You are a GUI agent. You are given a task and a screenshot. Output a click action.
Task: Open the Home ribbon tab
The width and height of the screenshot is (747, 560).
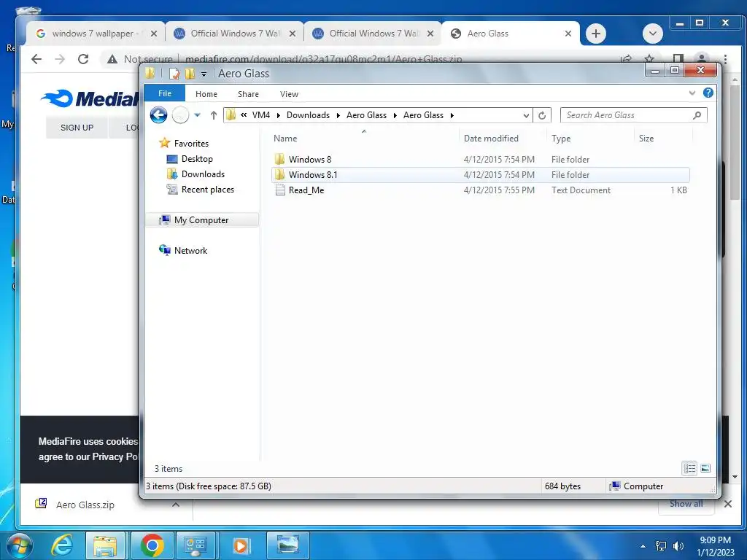[206, 94]
